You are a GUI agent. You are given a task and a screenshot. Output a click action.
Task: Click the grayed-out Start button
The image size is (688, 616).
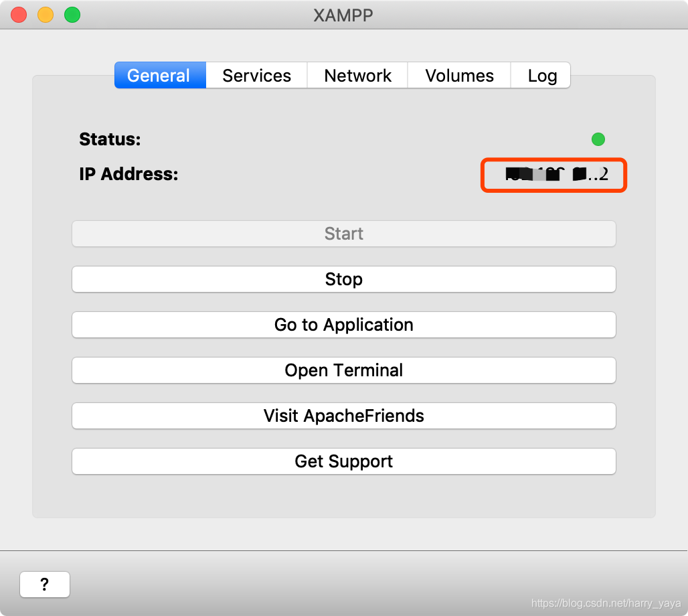click(344, 234)
